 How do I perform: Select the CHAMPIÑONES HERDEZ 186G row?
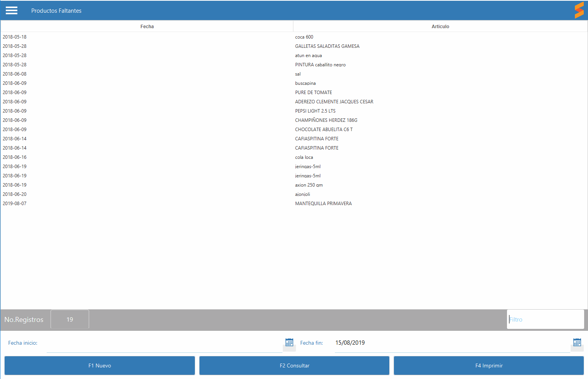[326, 120]
